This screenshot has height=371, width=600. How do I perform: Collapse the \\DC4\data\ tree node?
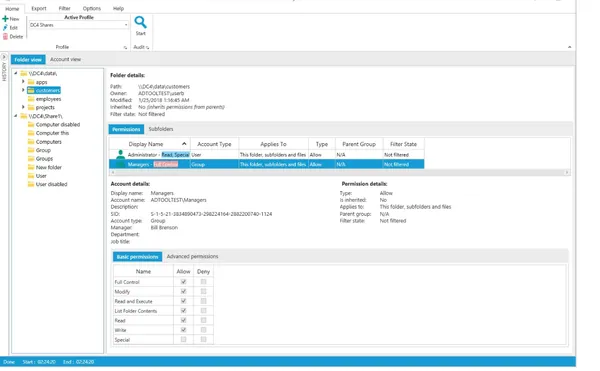tap(16, 73)
